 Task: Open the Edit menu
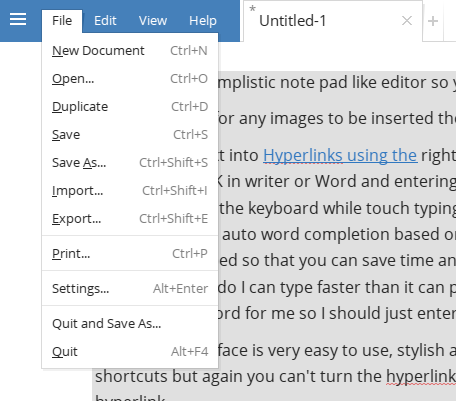point(105,21)
